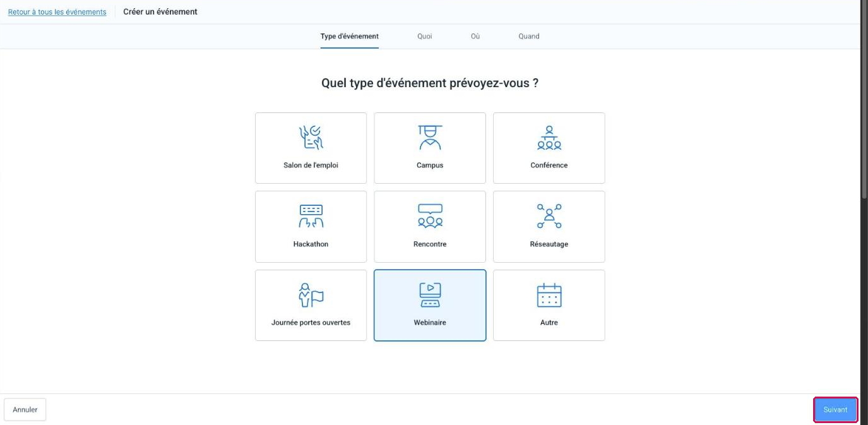Pick the Conférence speaker icon
This screenshot has width=868, height=425.
[x=549, y=138]
